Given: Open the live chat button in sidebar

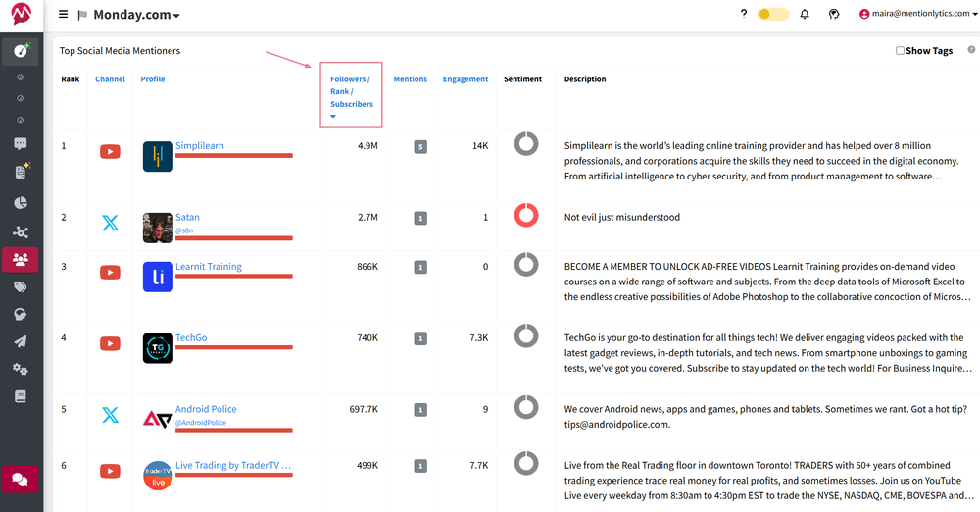Looking at the screenshot, I should tap(20, 480).
